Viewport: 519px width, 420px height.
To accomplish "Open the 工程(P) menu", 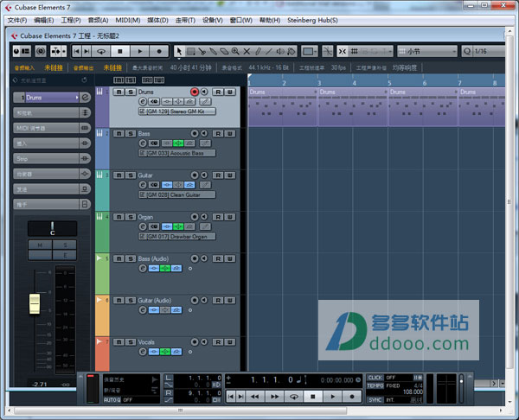I will point(71,20).
